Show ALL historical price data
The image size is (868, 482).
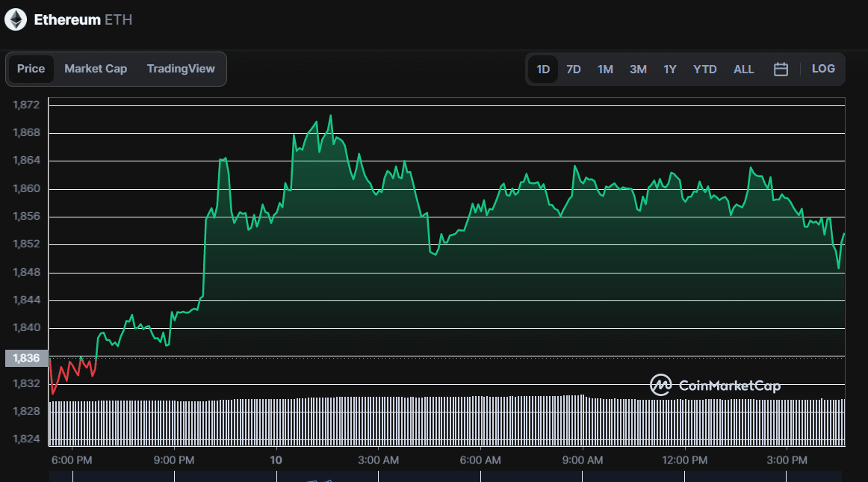point(743,68)
